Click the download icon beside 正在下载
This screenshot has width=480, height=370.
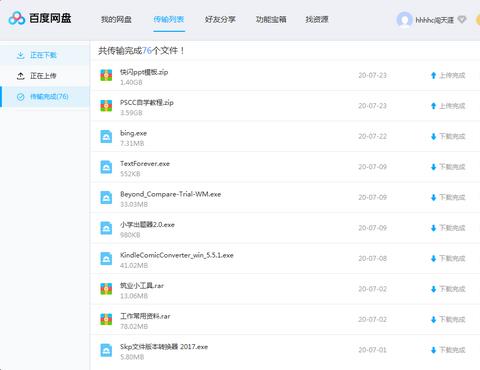tap(21, 55)
